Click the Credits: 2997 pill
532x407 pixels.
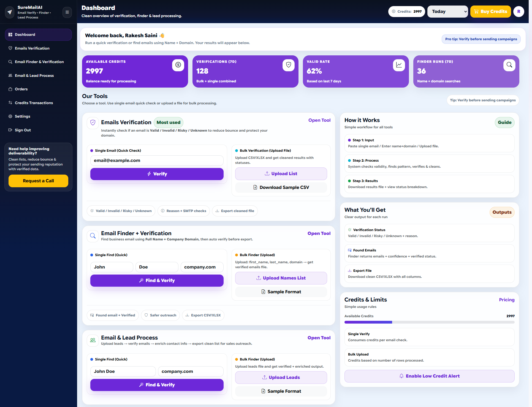pos(407,12)
